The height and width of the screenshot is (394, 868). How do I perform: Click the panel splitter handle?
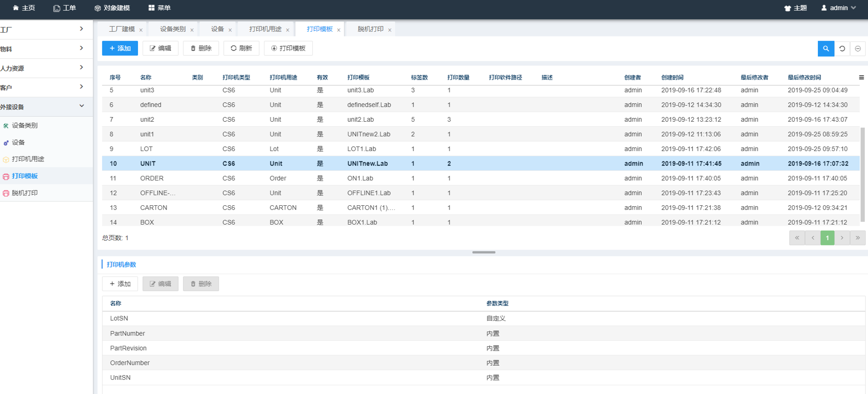click(484, 252)
